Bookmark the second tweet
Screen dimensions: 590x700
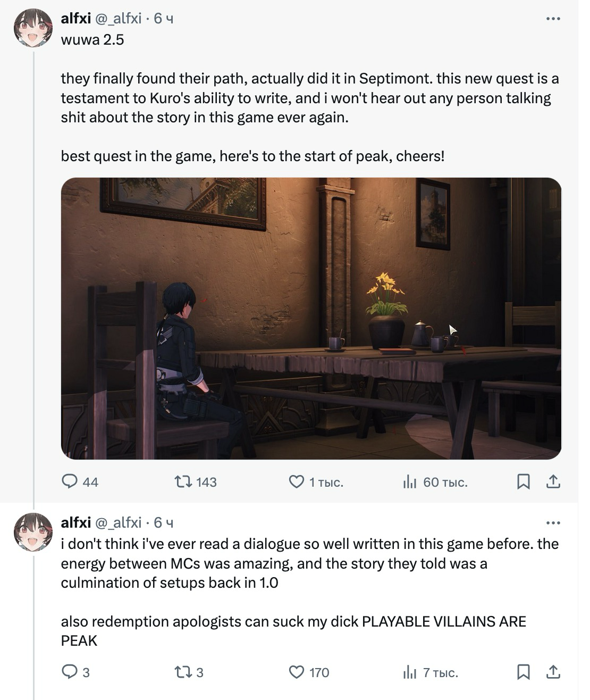(524, 672)
